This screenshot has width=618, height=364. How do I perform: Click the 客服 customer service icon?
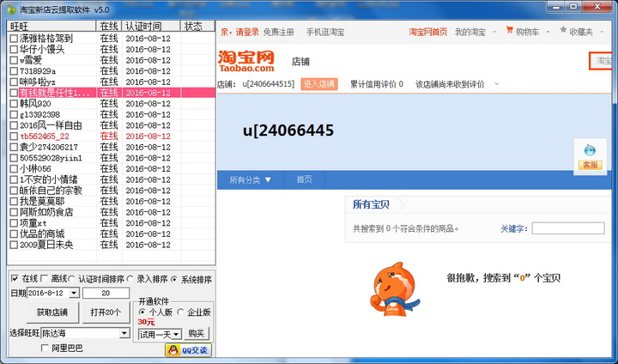pyautogui.click(x=591, y=155)
